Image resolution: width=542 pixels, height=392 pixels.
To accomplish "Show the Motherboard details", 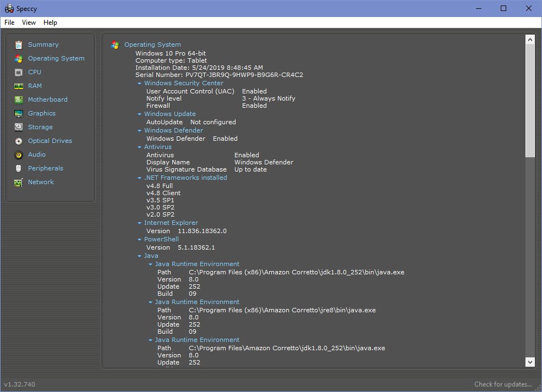I will (x=48, y=100).
